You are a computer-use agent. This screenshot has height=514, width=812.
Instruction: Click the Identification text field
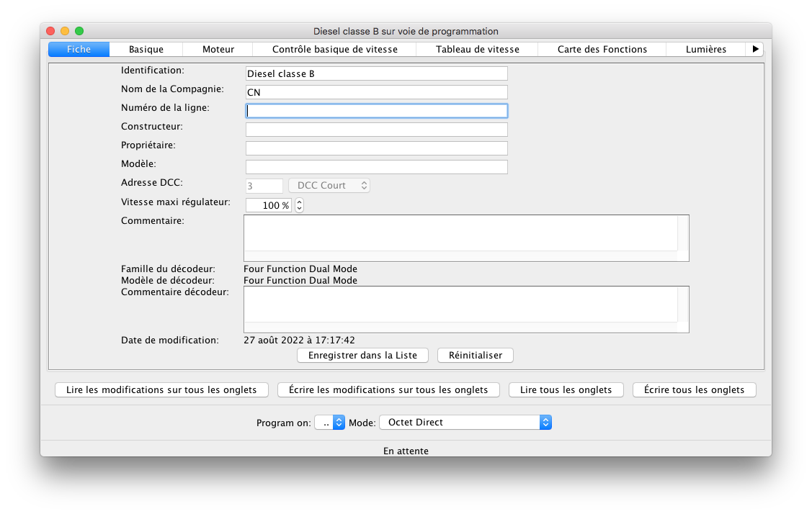[x=376, y=73]
